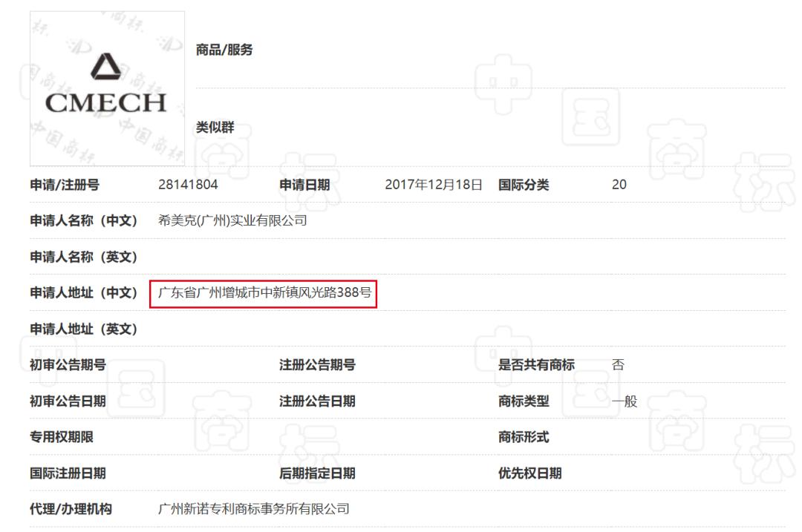Click the triangle symbol in the trademark logo
Image resolution: width=802 pixels, height=532 pixels.
click(106, 67)
